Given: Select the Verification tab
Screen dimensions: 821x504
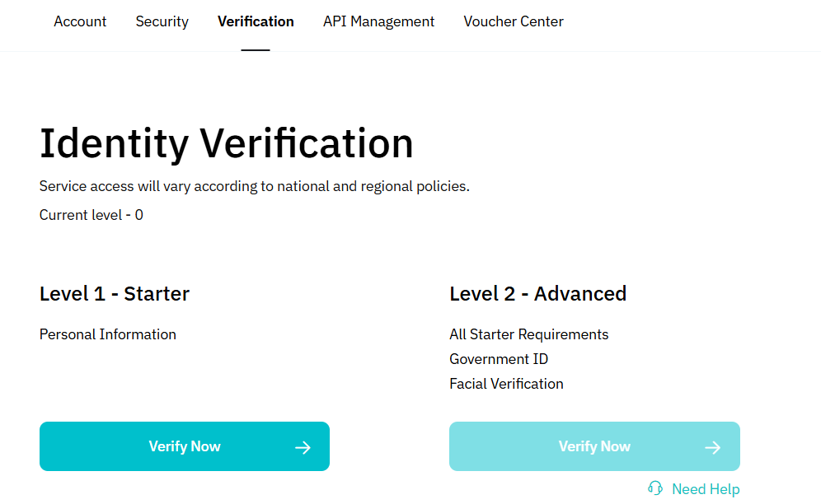Looking at the screenshot, I should (256, 21).
